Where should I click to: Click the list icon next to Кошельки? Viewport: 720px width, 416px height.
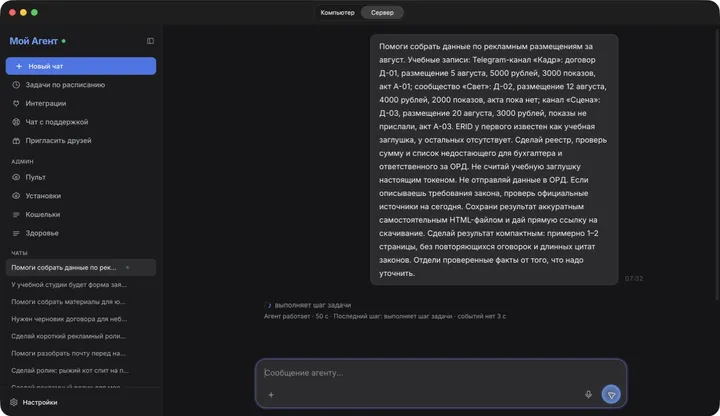click(x=16, y=214)
